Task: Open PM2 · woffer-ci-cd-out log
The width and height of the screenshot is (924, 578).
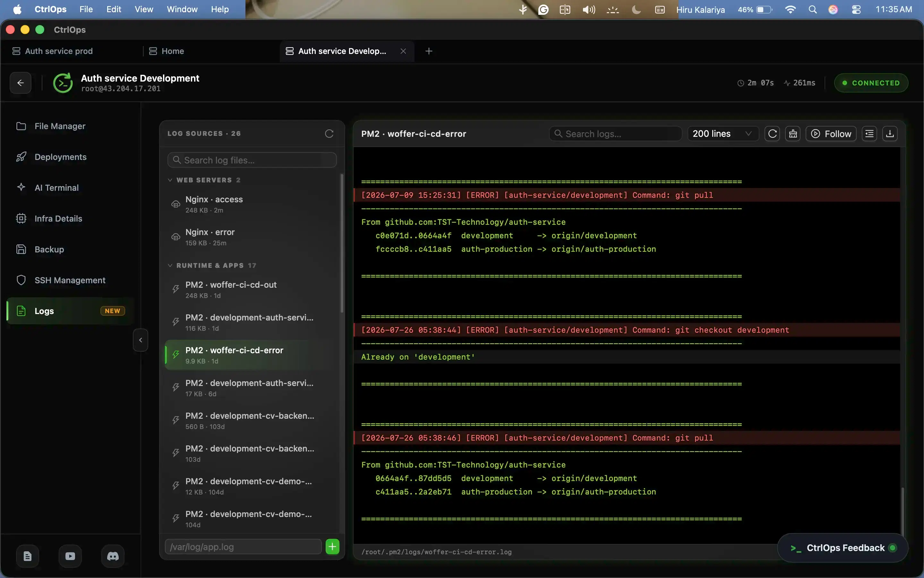Action: (251, 290)
